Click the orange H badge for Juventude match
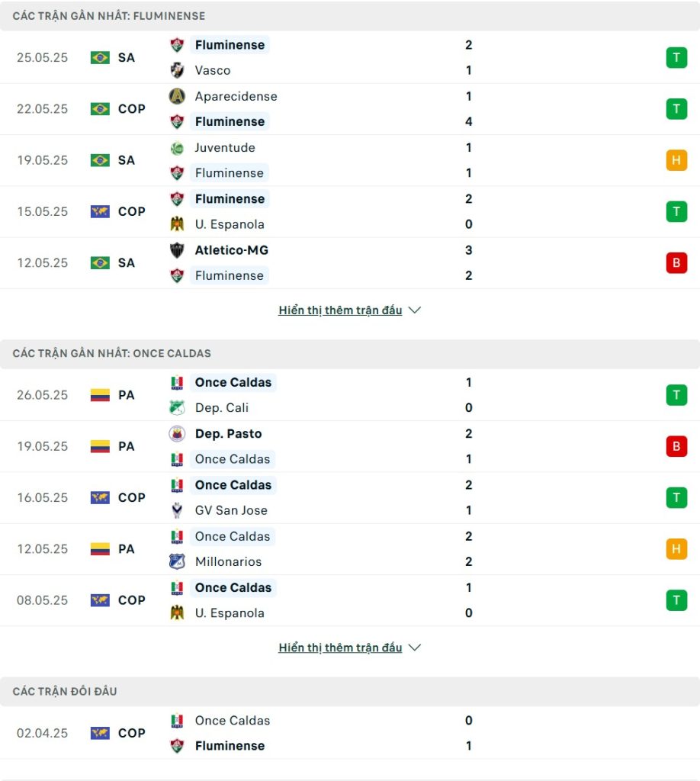This screenshot has width=700, height=781. tap(676, 160)
